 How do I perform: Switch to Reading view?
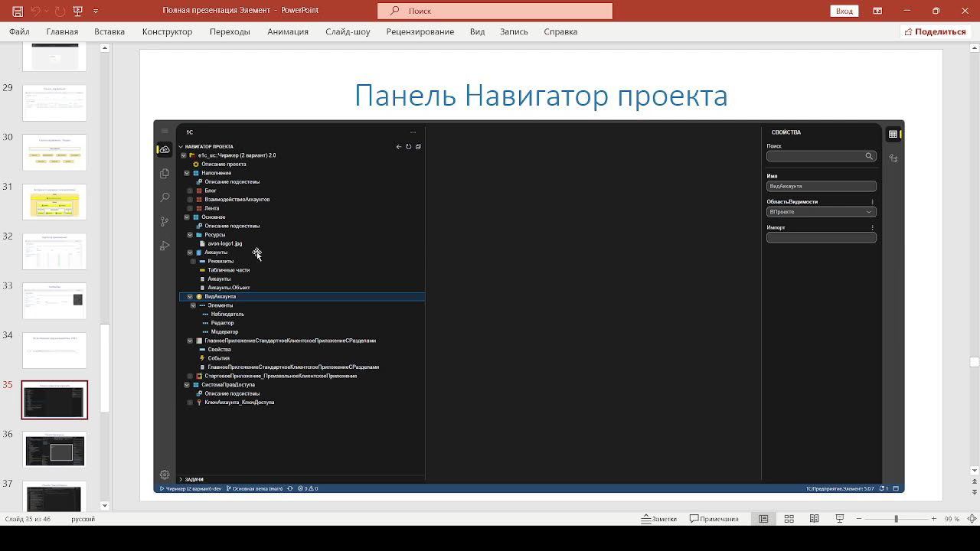coord(814,519)
